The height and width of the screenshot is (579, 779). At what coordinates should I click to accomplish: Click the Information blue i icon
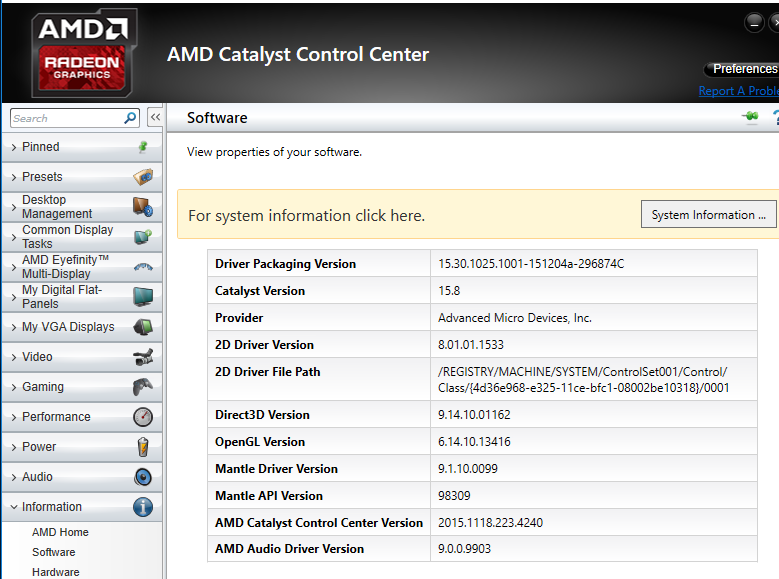143,507
